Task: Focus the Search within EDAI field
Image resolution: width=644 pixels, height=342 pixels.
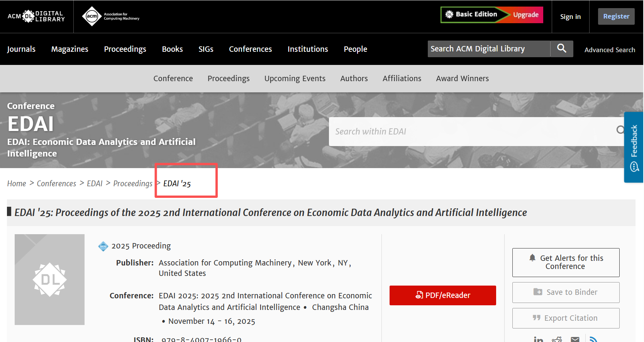Action: [471, 131]
